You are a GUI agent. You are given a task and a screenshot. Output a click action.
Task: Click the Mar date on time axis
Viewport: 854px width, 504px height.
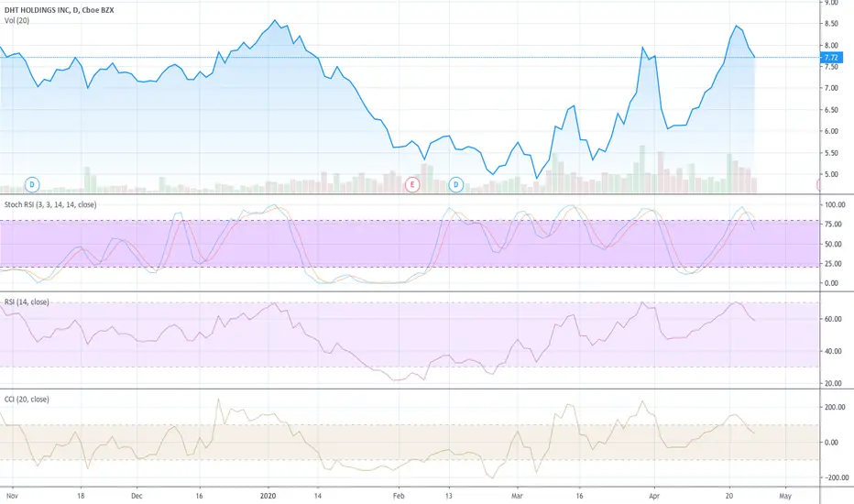[x=517, y=496]
